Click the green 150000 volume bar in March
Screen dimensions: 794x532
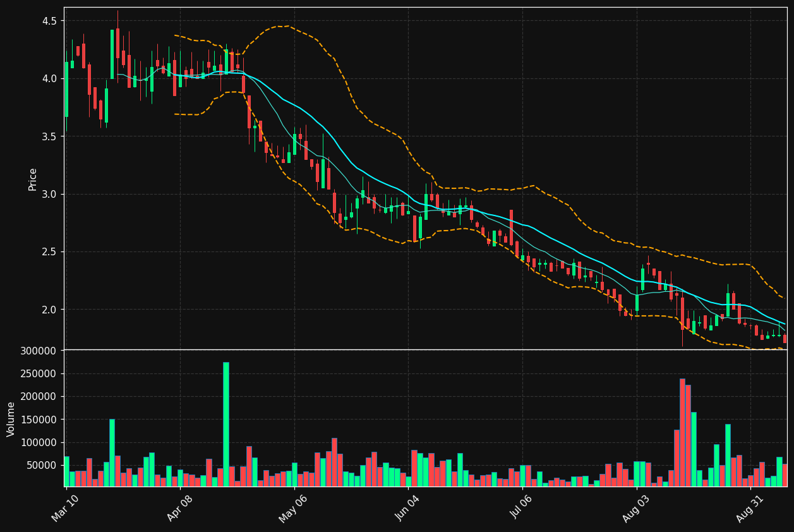point(112,452)
